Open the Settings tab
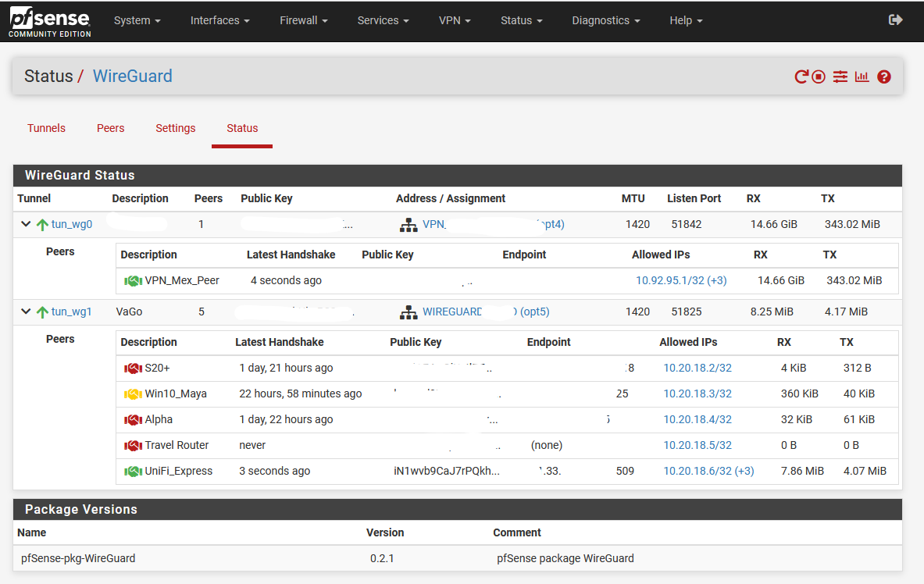Viewport: 924px width, 584px height. (175, 128)
